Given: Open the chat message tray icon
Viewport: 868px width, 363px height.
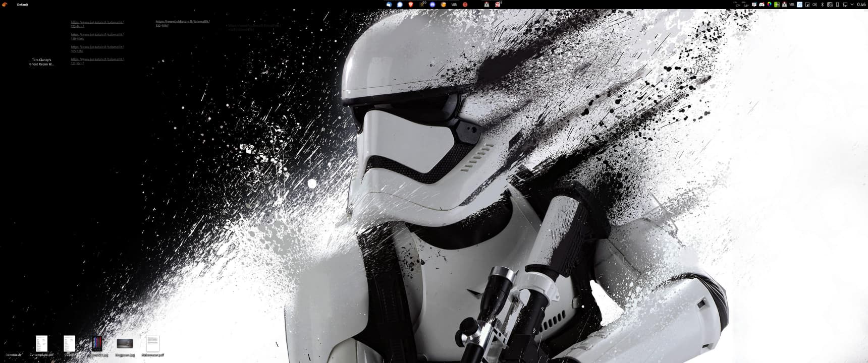Looking at the screenshot, I should tap(754, 5).
